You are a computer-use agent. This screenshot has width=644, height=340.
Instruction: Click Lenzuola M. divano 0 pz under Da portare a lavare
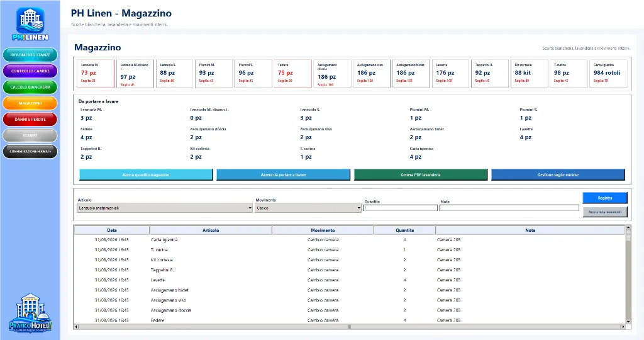click(x=209, y=114)
